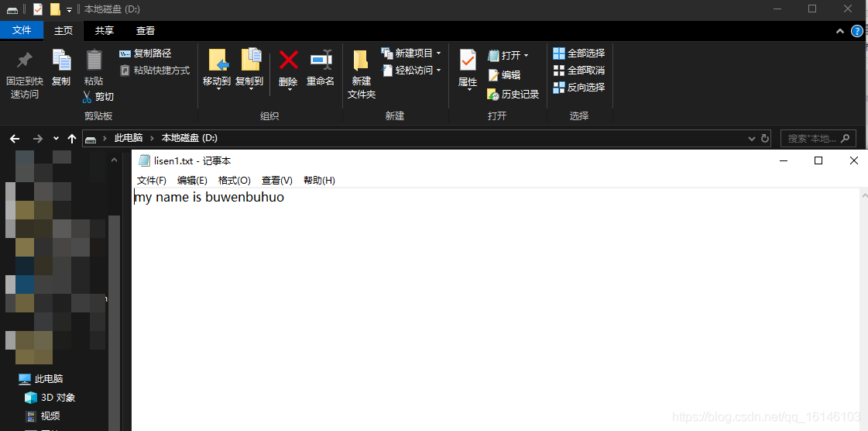
Task: Click in the Notepad text 'my name is buwenbuhuo'
Action: (x=209, y=197)
